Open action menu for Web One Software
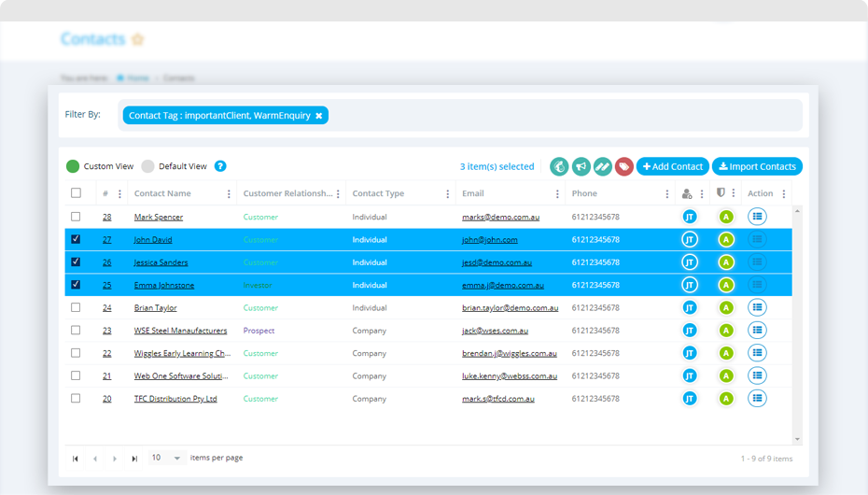Viewport: 868px width, 495px height. (757, 375)
